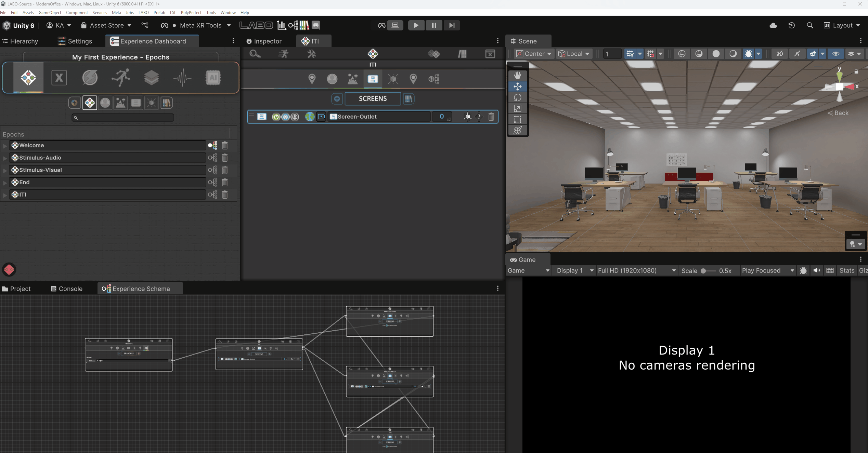Select the Rotate tool in Scene

click(x=517, y=97)
